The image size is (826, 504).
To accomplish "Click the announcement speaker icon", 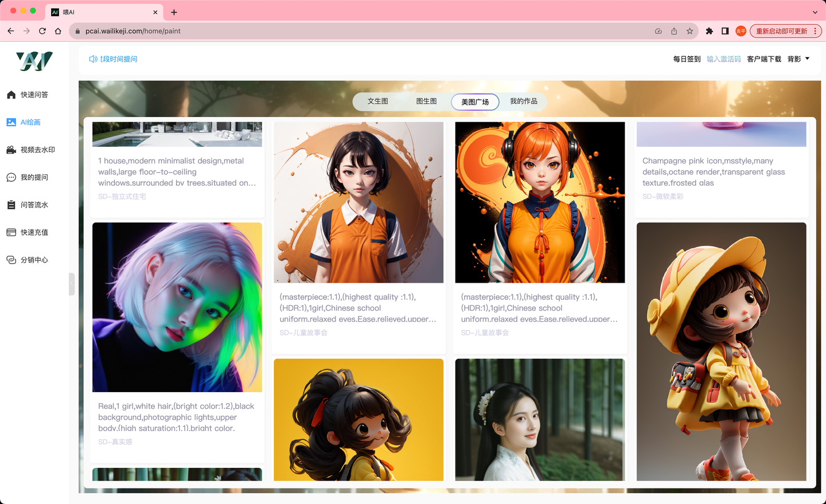I will 93,59.
